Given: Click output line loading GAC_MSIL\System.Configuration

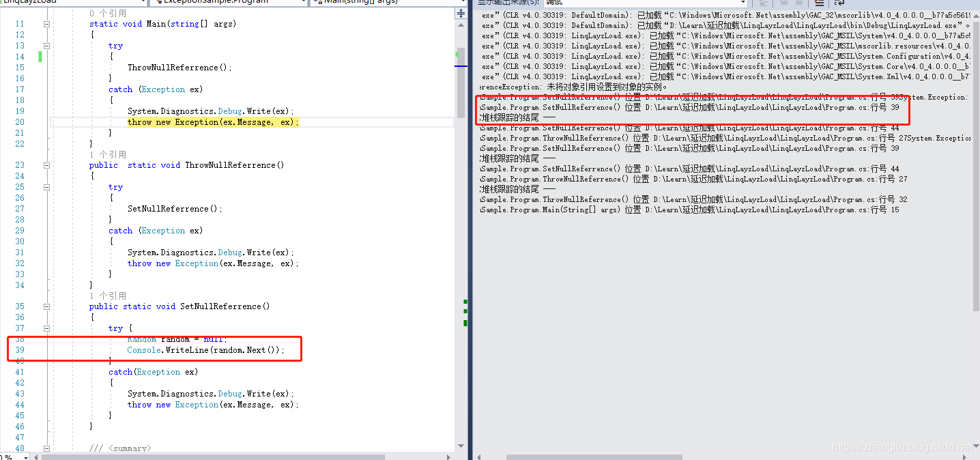Looking at the screenshot, I should click(x=726, y=57).
